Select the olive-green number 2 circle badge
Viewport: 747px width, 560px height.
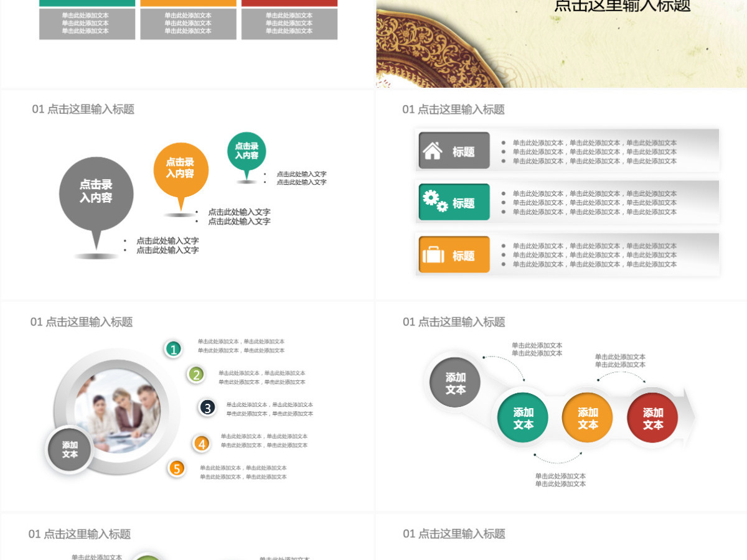(x=196, y=374)
